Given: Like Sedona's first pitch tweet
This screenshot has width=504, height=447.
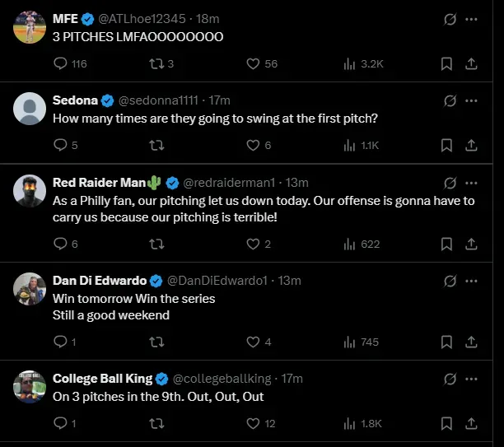Looking at the screenshot, I should (254, 145).
